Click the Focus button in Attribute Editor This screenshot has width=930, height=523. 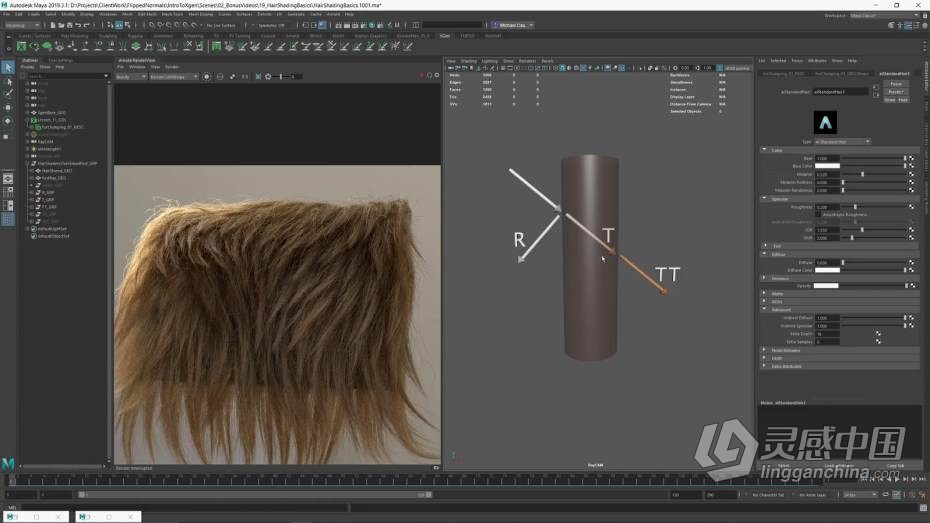point(897,83)
